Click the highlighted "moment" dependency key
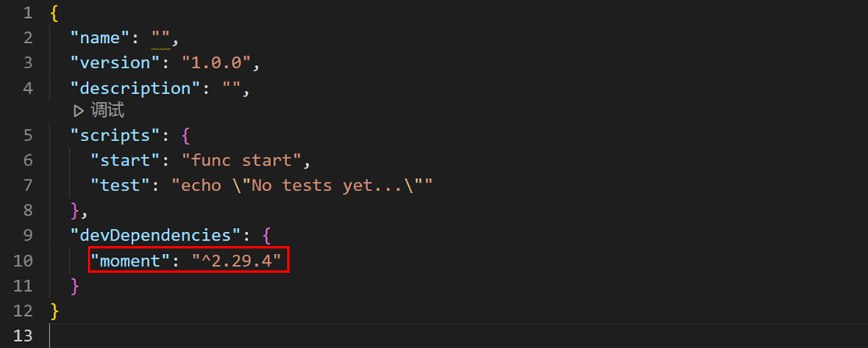Image resolution: width=868 pixels, height=348 pixels. tap(130, 260)
